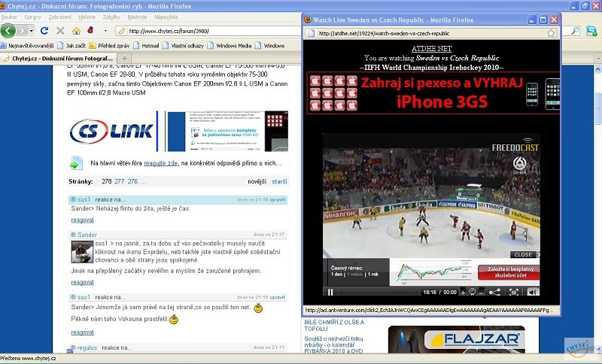Open the Nápověda menu
The image size is (602, 364).
pyautogui.click(x=166, y=17)
